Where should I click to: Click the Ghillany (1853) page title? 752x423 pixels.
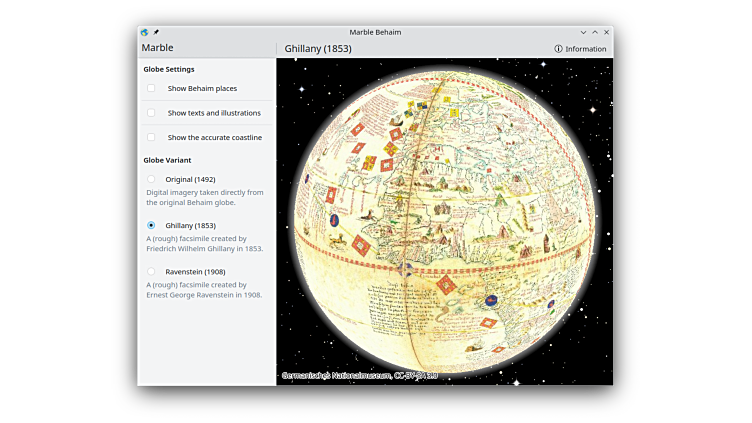pyautogui.click(x=317, y=49)
